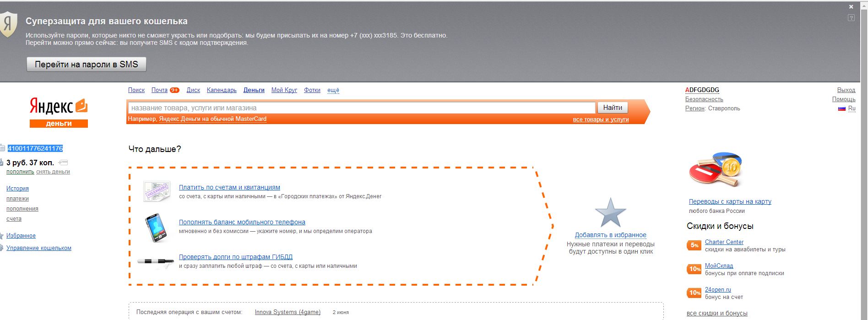This screenshot has height=320, width=868.
Task: Open 'Переводы с карты на карту'
Action: [730, 201]
